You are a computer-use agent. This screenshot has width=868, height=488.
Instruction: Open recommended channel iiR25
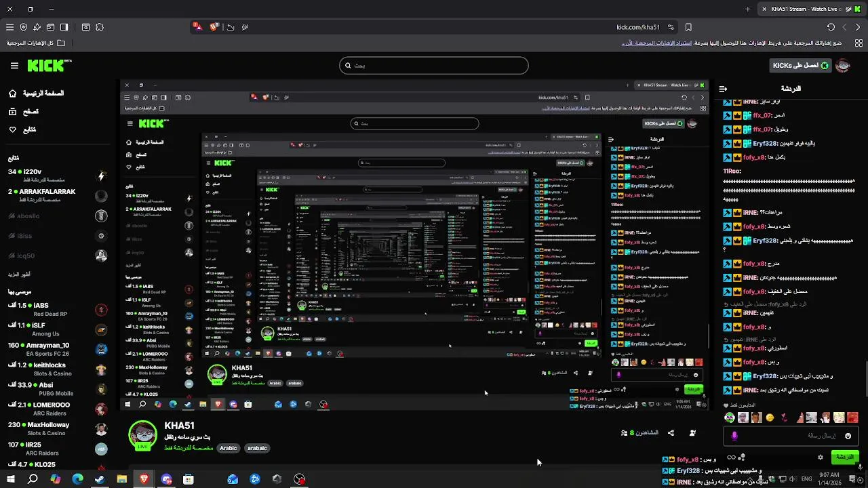coord(58,449)
